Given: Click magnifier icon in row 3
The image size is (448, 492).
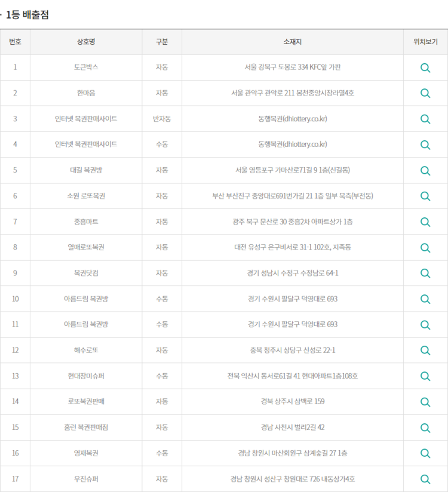Looking at the screenshot, I should 425,119.
